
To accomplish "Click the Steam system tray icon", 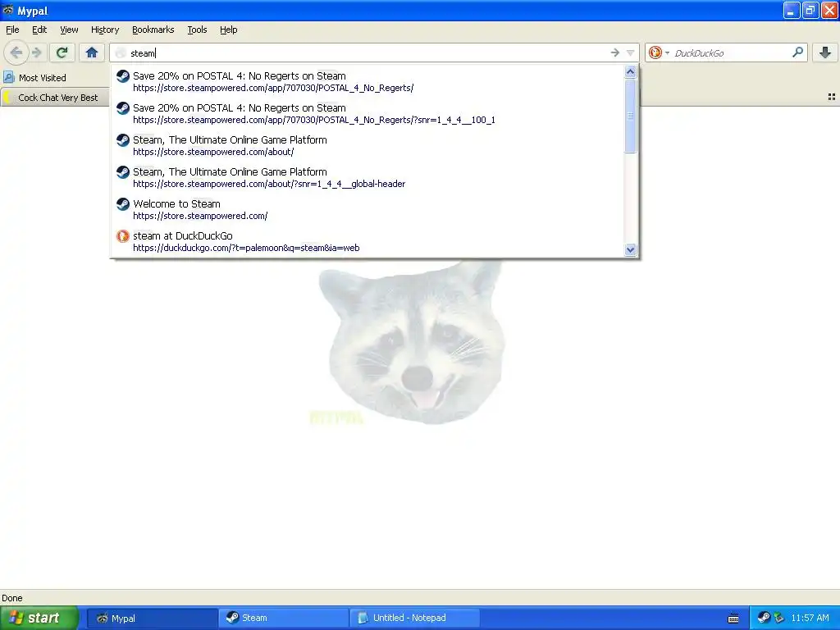I will (x=764, y=618).
